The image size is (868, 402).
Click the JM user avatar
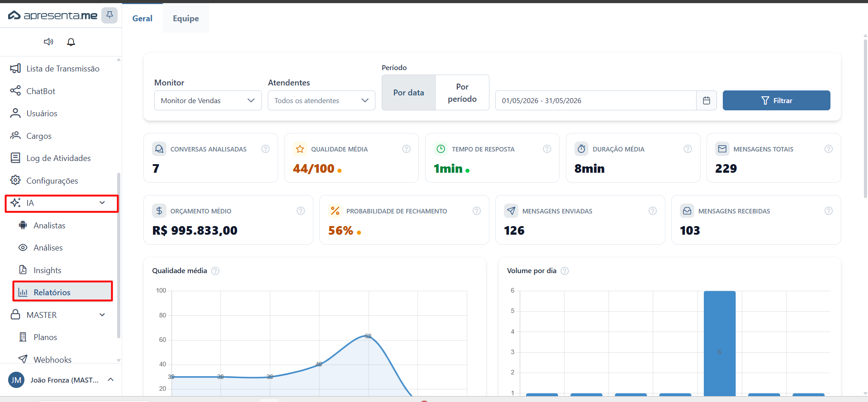(16, 380)
